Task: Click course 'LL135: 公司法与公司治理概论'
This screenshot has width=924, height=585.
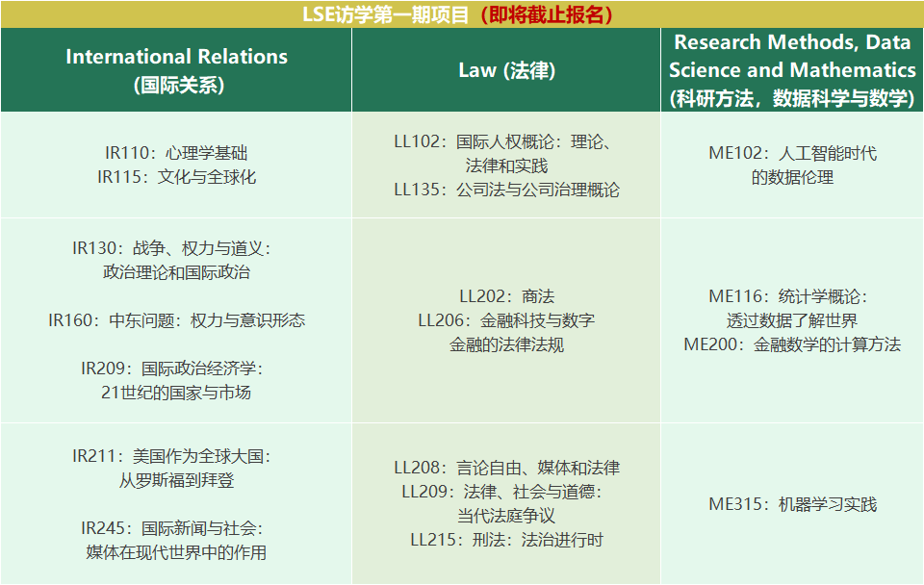Action: tap(506, 190)
